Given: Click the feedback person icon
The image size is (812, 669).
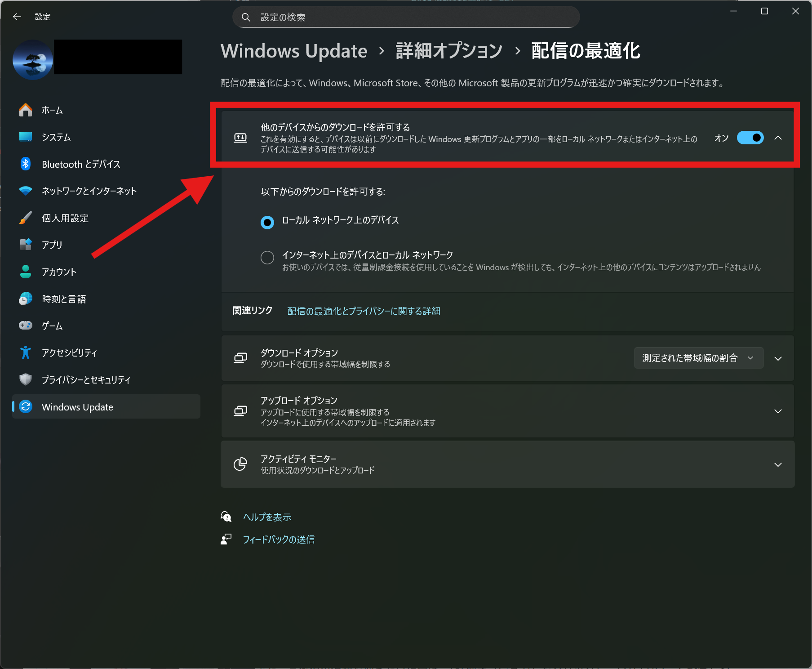Looking at the screenshot, I should (226, 539).
